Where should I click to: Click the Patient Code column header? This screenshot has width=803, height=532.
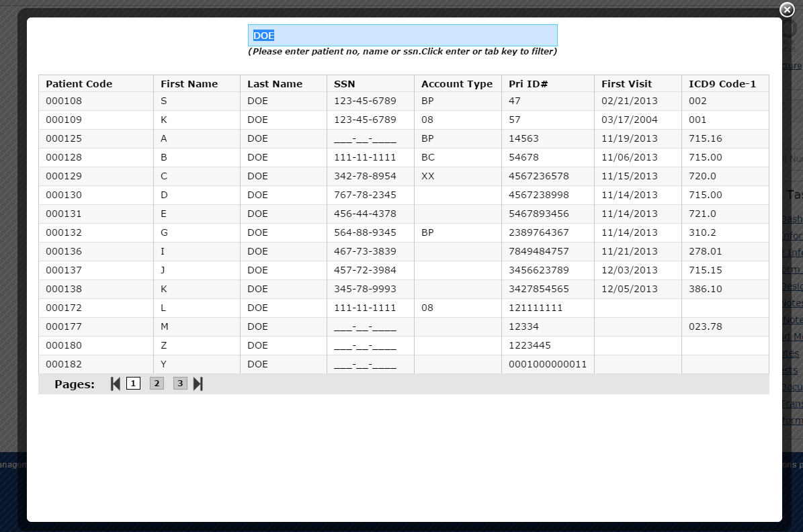pos(79,84)
